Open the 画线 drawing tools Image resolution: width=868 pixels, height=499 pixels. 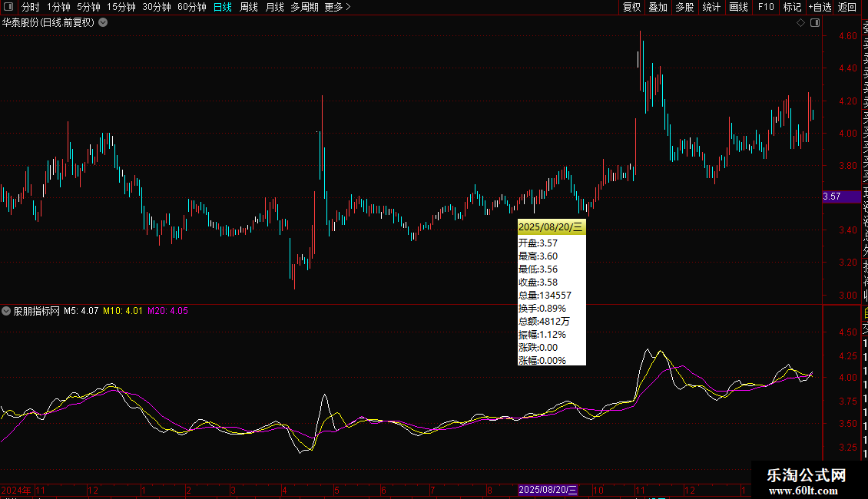(738, 7)
